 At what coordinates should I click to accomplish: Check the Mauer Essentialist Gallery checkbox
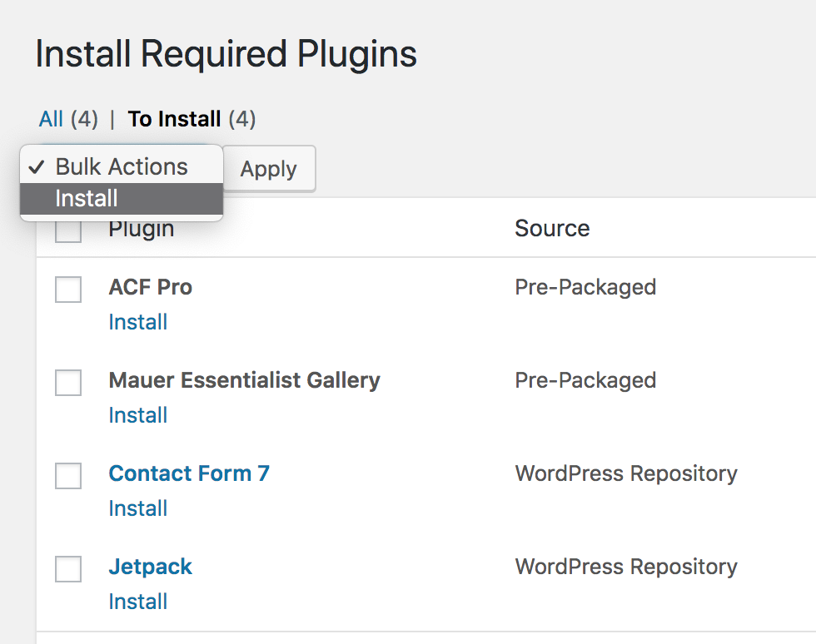pos(68,383)
